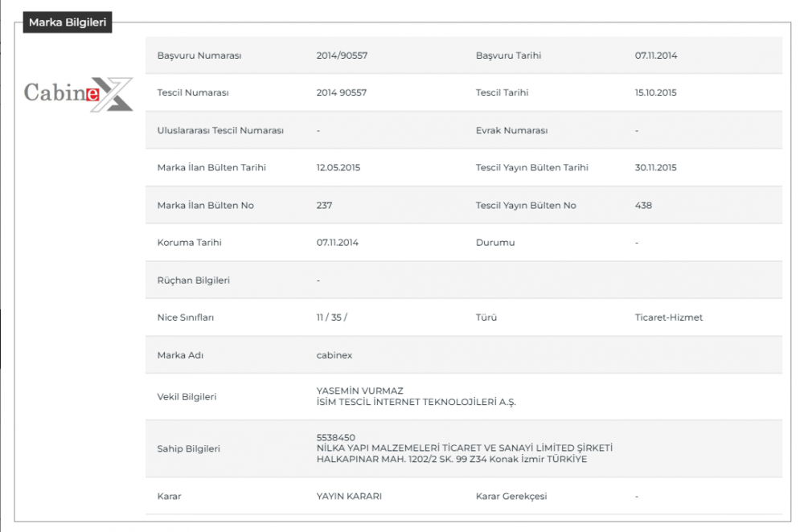
Task: Click the YAYIN KARARI decision value
Action: (x=349, y=496)
